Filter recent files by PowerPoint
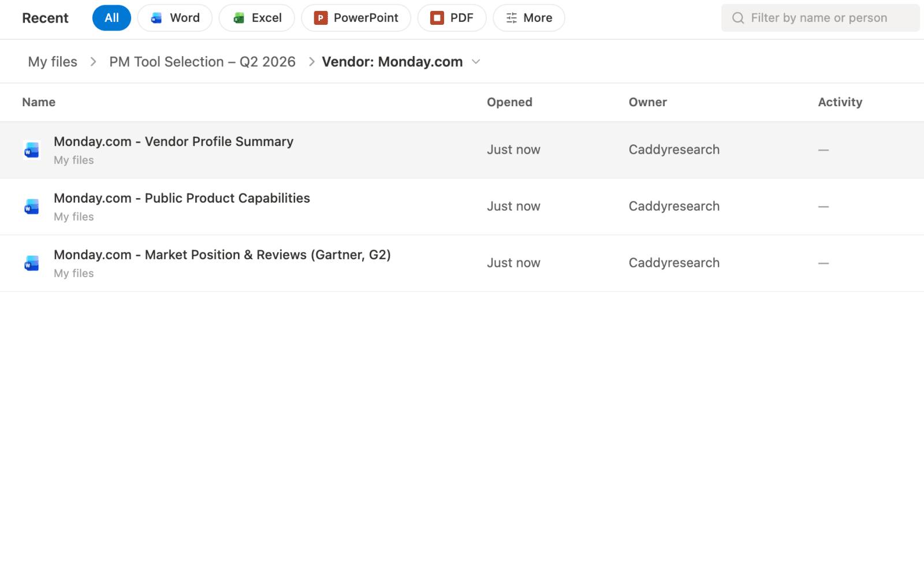 [x=356, y=18]
